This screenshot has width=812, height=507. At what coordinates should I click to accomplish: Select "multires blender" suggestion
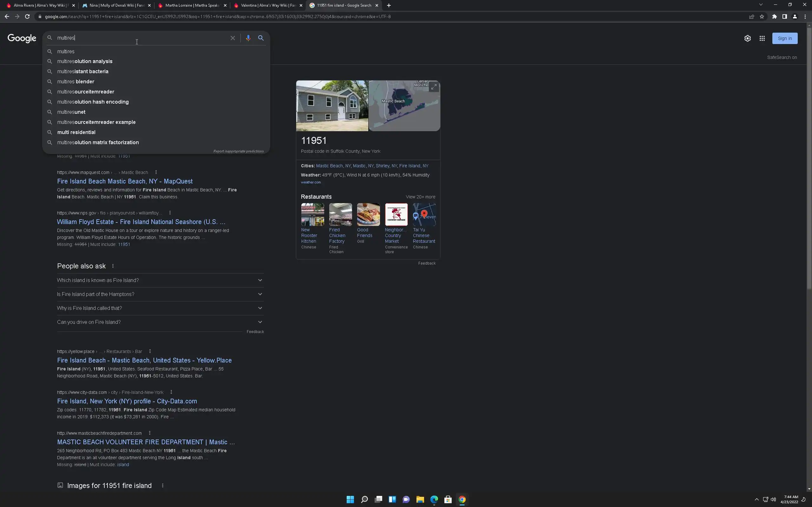click(x=76, y=81)
